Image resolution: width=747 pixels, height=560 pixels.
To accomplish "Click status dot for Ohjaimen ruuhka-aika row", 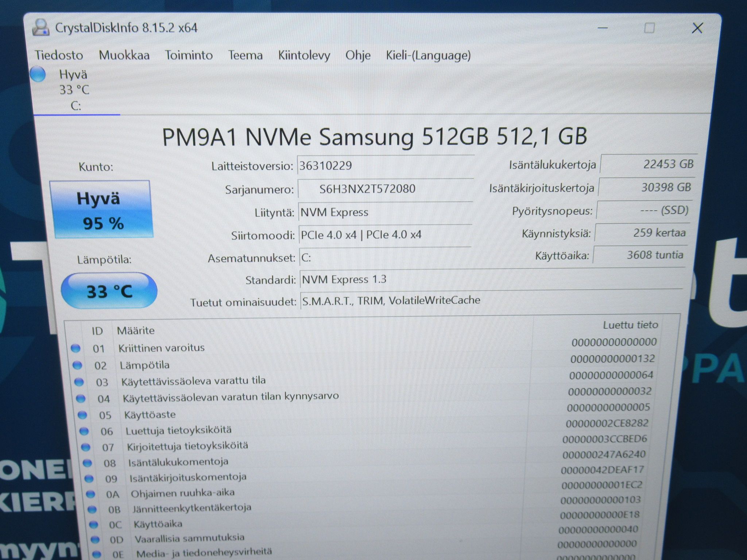I will click(x=90, y=494).
